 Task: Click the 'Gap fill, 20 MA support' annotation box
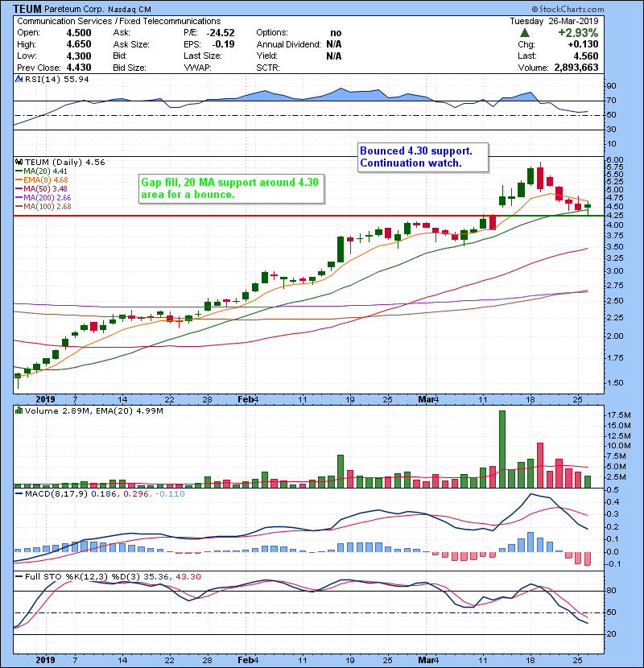tap(231, 188)
